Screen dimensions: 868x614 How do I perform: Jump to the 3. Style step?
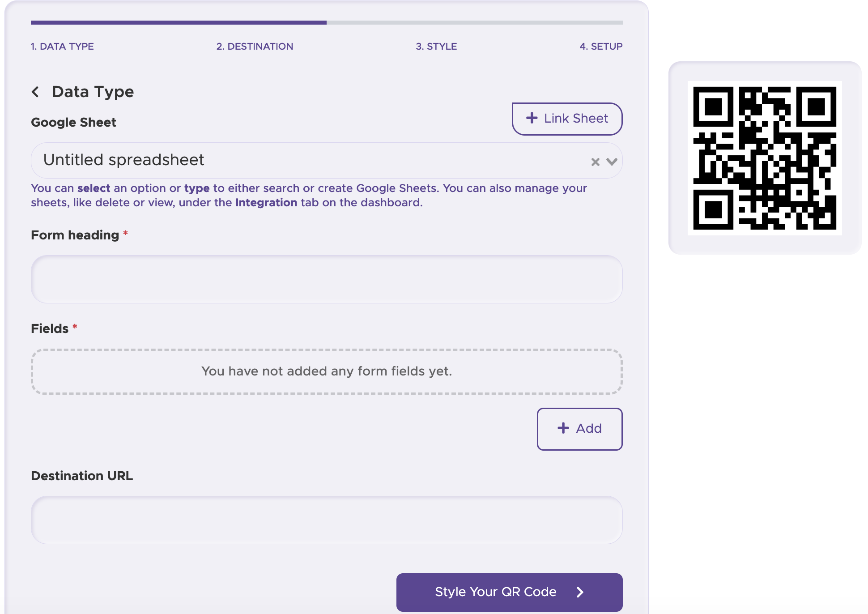tap(436, 47)
